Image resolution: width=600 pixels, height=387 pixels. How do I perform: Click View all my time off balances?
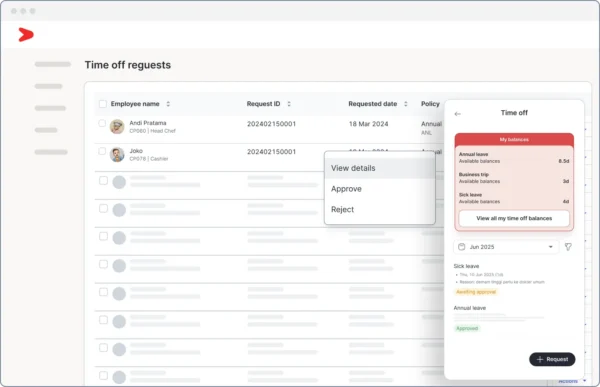(x=514, y=218)
